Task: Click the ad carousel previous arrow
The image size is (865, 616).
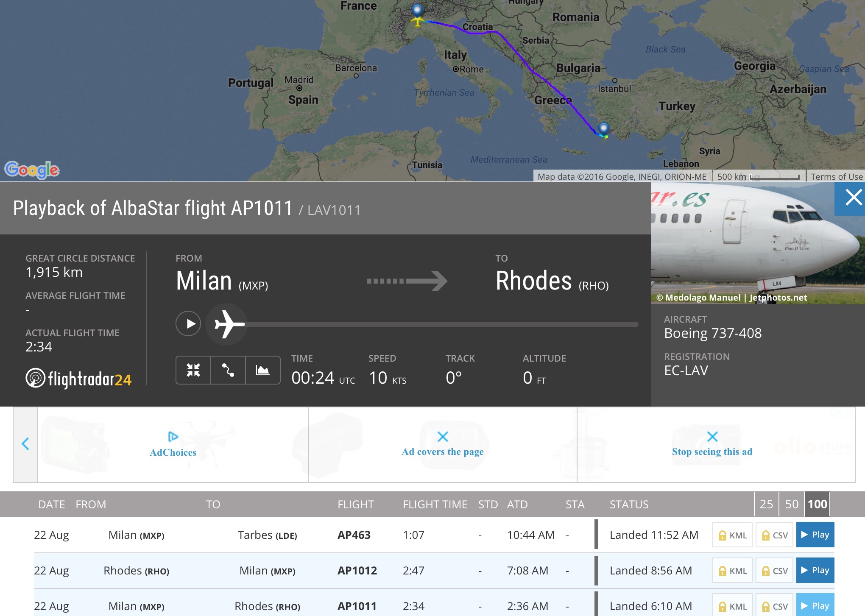Action: [25, 444]
